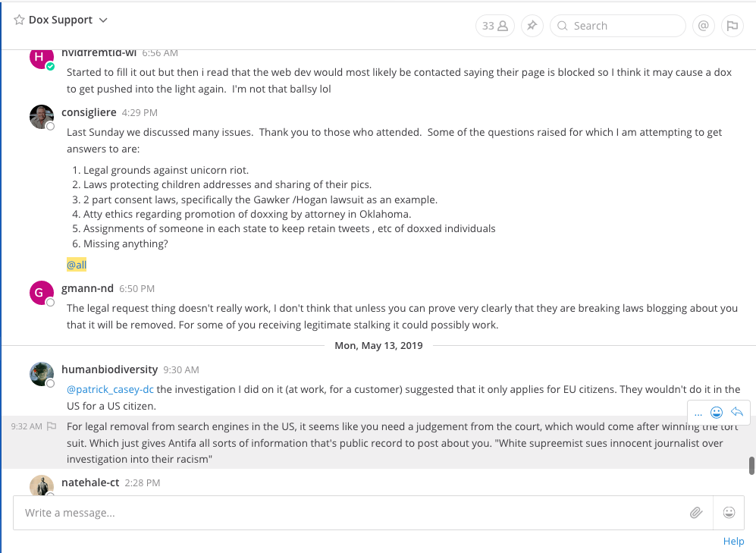Attach a file with paperclip icon

pyautogui.click(x=696, y=513)
